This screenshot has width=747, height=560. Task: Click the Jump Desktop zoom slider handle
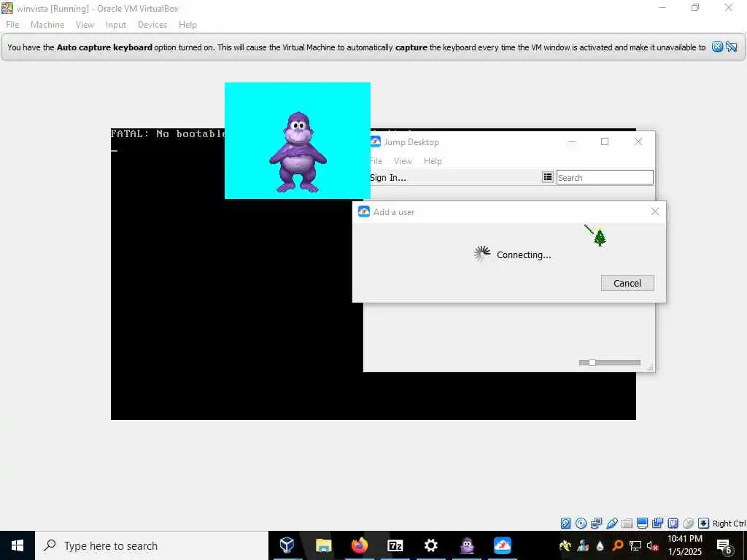click(592, 363)
